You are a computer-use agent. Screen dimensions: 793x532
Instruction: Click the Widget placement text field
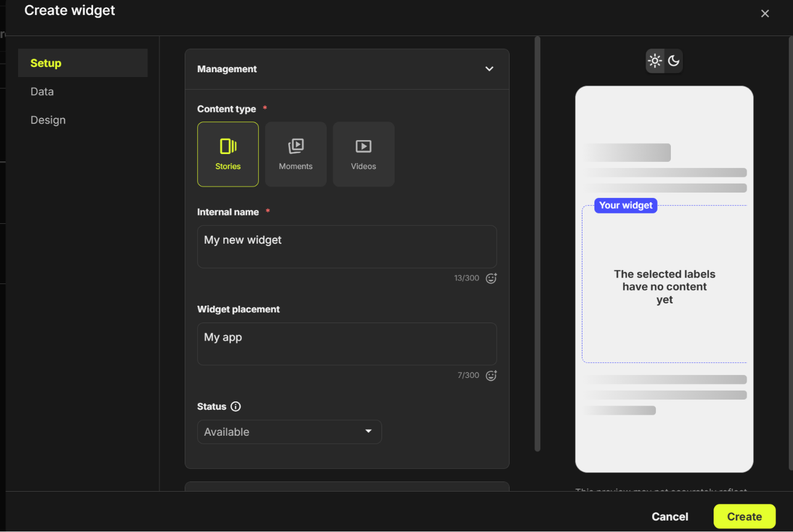click(347, 344)
